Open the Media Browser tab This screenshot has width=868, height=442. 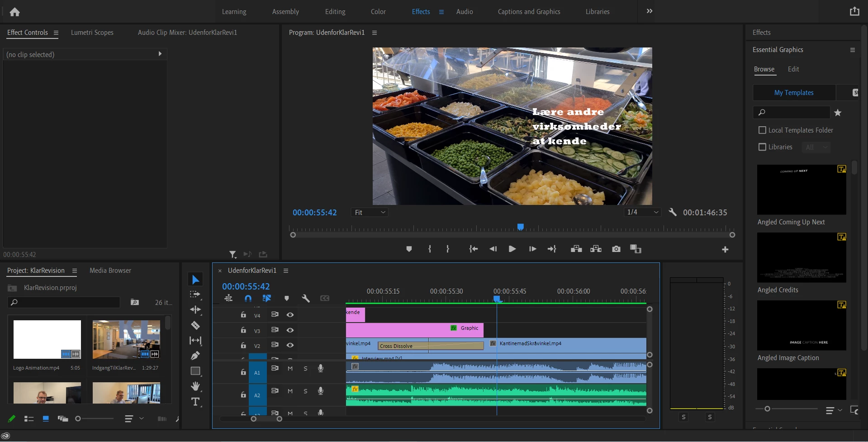coord(110,271)
